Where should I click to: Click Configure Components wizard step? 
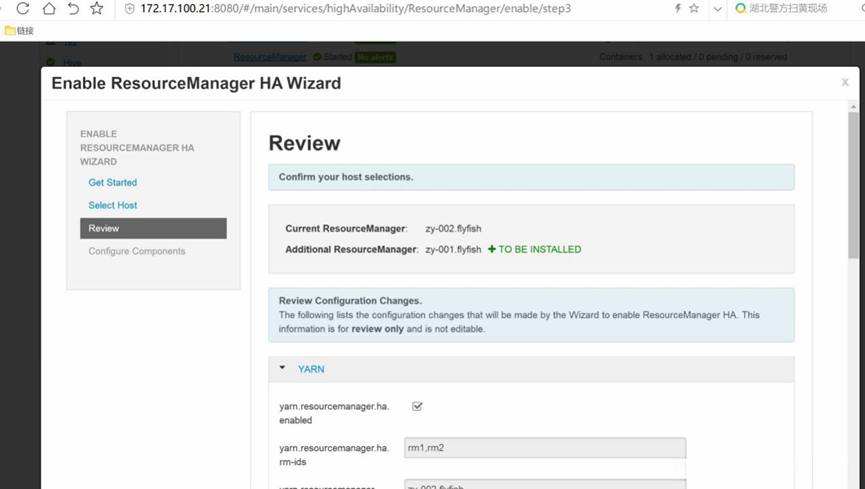point(137,251)
